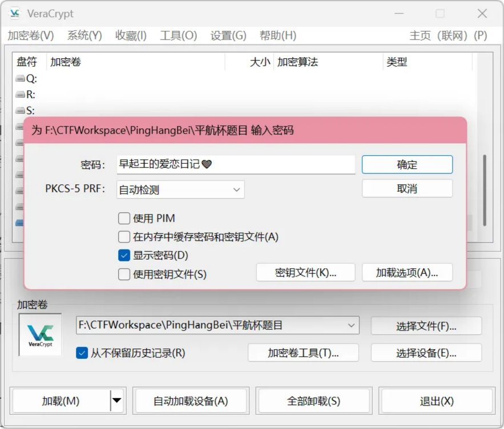This screenshot has height=429, width=504.
Task: Enable the 使用 PIM checkbox
Action: pyautogui.click(x=124, y=218)
